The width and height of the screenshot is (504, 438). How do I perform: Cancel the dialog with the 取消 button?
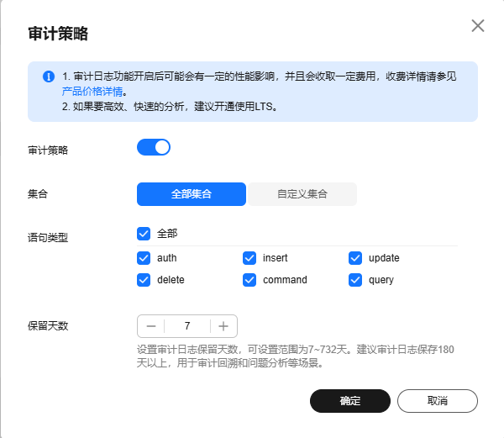tap(438, 401)
